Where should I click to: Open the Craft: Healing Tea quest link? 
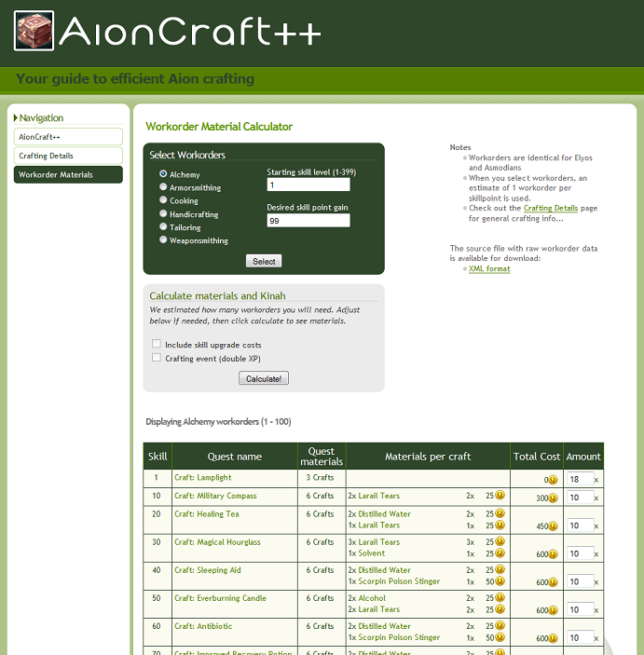[x=207, y=513]
